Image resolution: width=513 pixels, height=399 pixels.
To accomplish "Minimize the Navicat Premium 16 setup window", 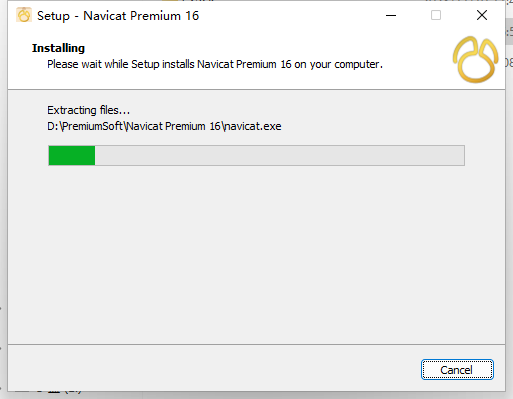I will [391, 15].
